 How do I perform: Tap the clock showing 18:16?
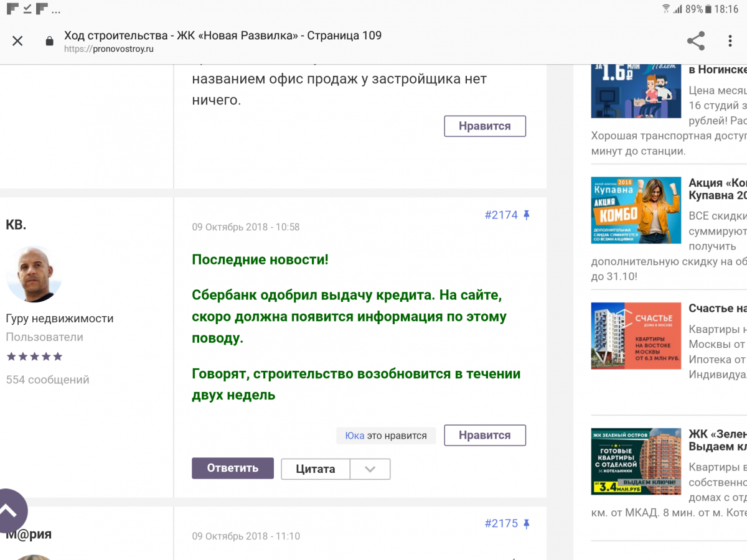[x=726, y=9]
